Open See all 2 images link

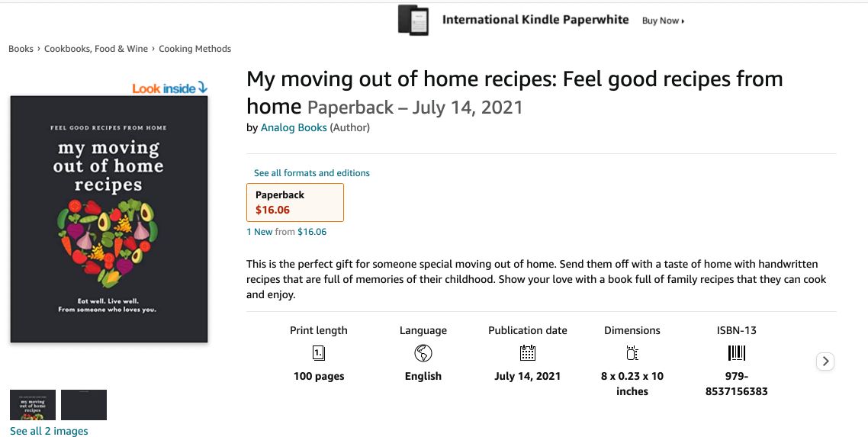point(49,431)
